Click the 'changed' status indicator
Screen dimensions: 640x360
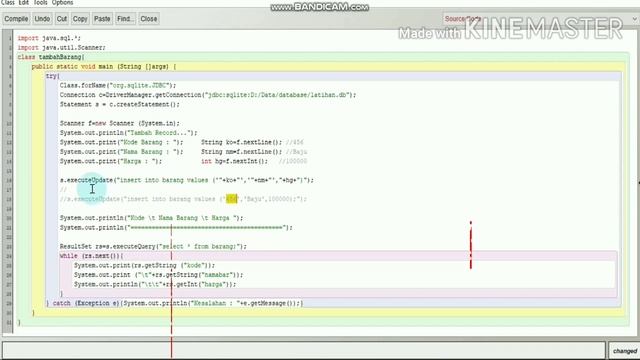pos(624,351)
